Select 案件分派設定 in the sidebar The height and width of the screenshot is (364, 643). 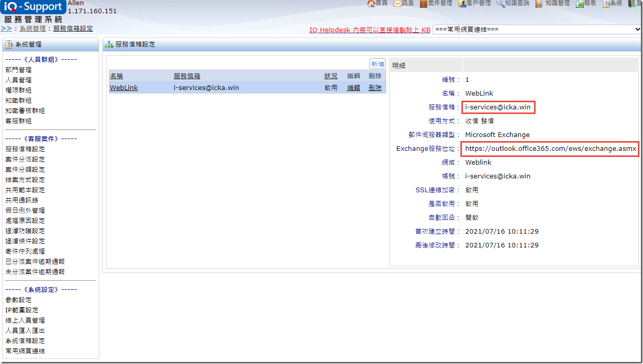click(25, 159)
